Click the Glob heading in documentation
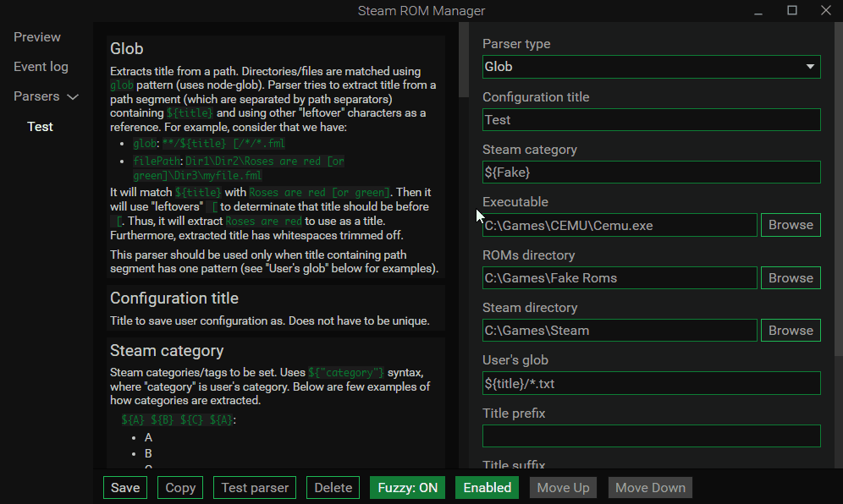This screenshot has height=504, width=843. click(127, 49)
